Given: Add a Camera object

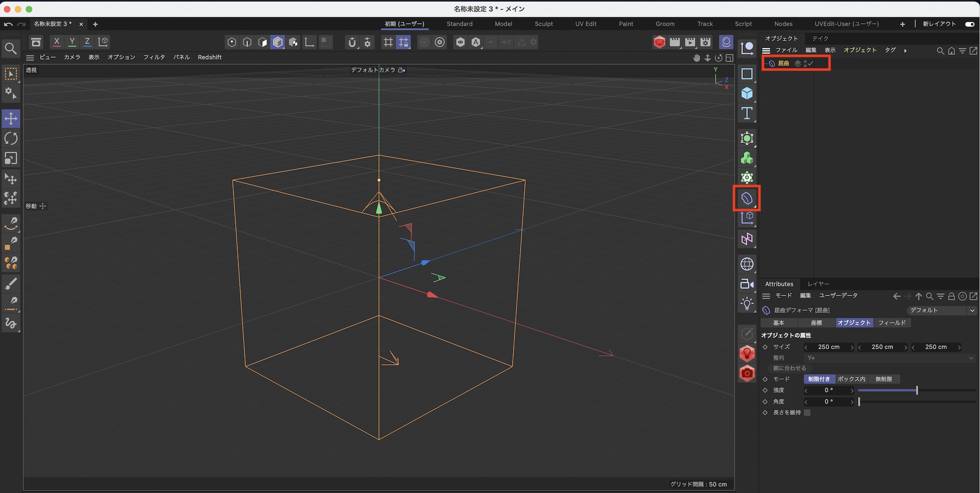Looking at the screenshot, I should (747, 284).
